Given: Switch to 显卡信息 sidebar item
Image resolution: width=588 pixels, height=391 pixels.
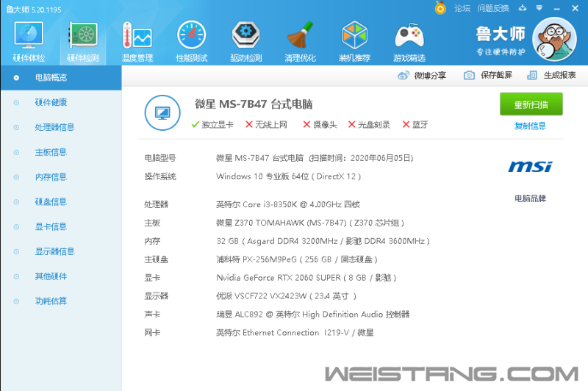Looking at the screenshot, I should 51,226.
